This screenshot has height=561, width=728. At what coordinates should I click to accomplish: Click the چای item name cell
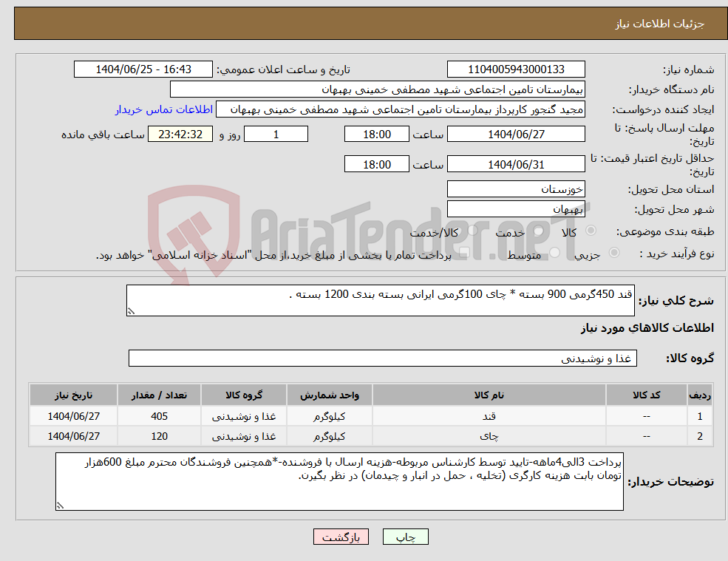point(489,436)
